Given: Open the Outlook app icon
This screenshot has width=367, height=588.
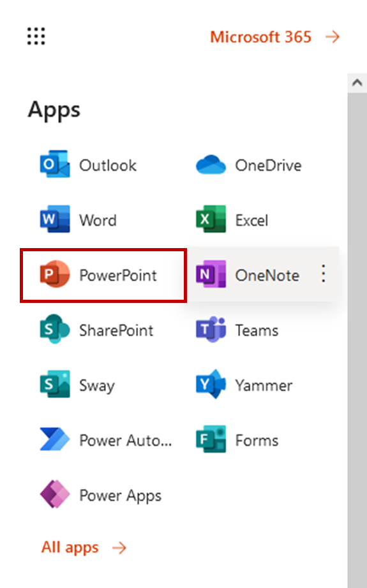Looking at the screenshot, I should 55,165.
